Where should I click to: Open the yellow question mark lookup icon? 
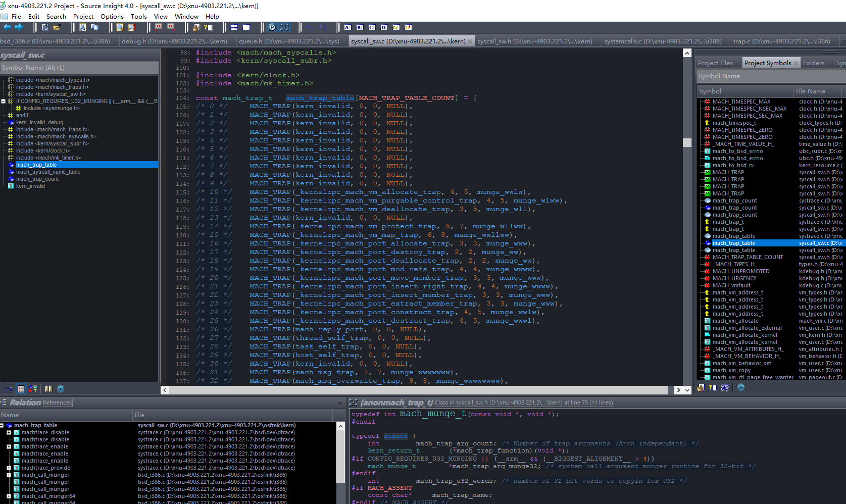[x=208, y=27]
